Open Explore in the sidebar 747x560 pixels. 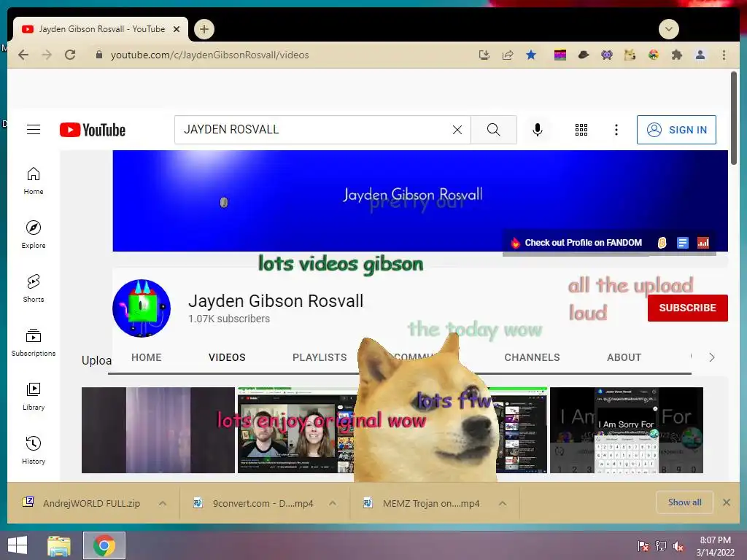(x=34, y=235)
